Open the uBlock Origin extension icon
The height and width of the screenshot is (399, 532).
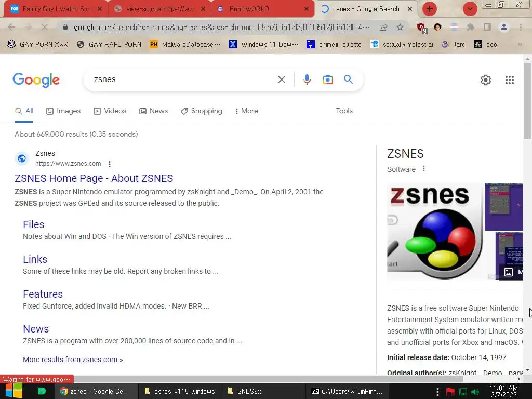[422, 28]
